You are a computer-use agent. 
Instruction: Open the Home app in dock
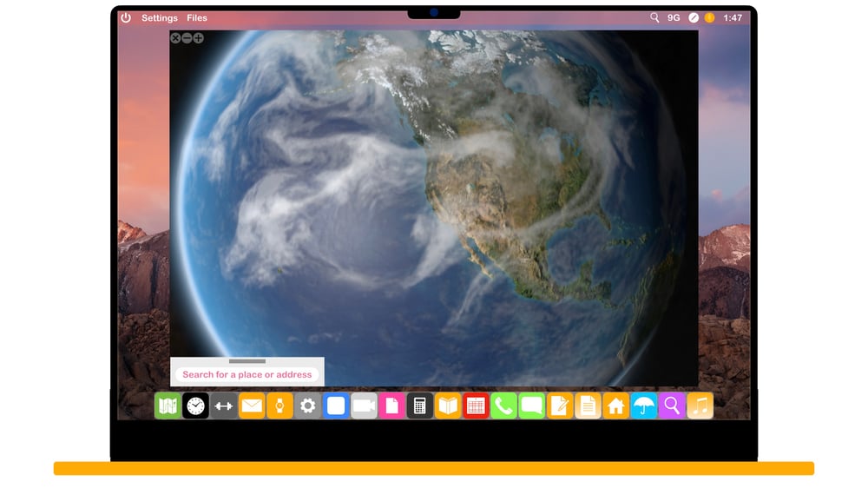pos(616,406)
